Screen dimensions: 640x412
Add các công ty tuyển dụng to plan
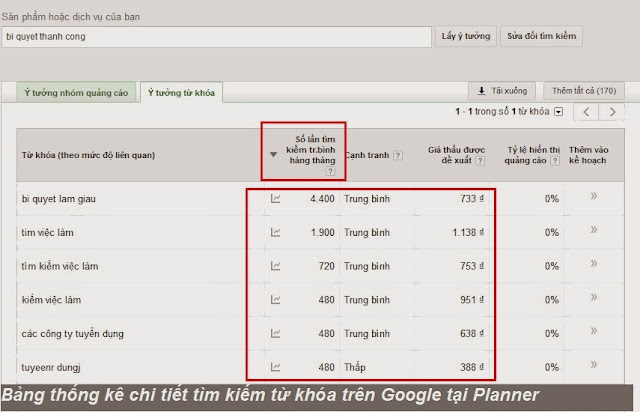point(594,330)
